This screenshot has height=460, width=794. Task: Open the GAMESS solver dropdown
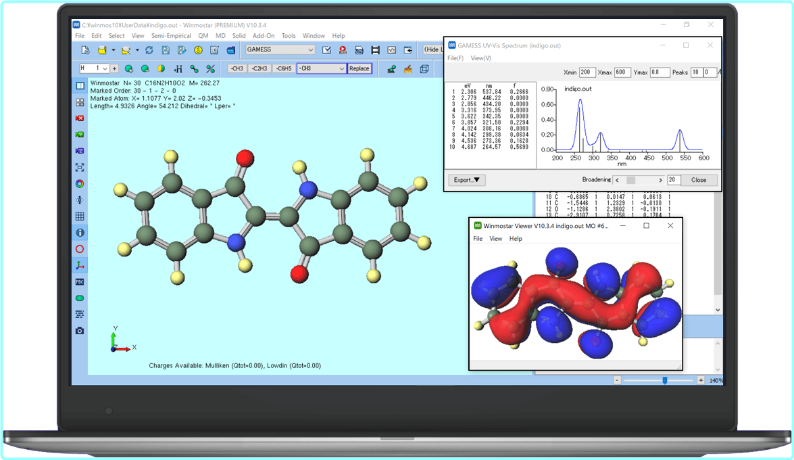click(311, 49)
